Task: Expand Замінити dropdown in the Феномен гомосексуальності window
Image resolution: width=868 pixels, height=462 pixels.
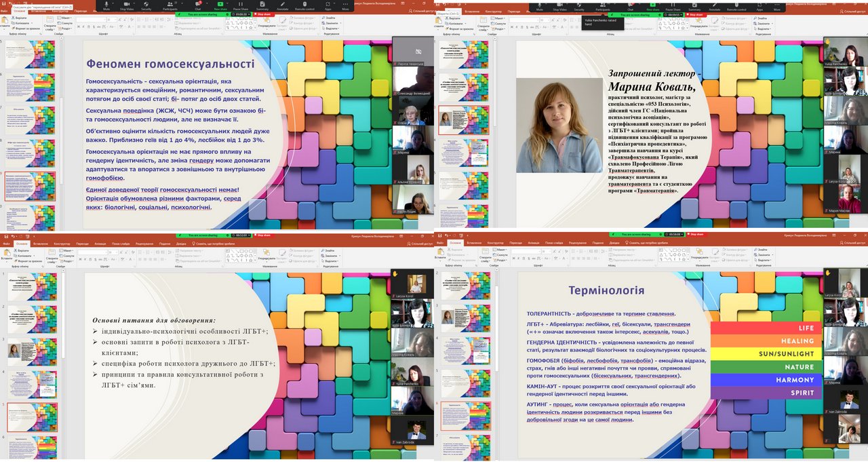Action: click(331, 23)
